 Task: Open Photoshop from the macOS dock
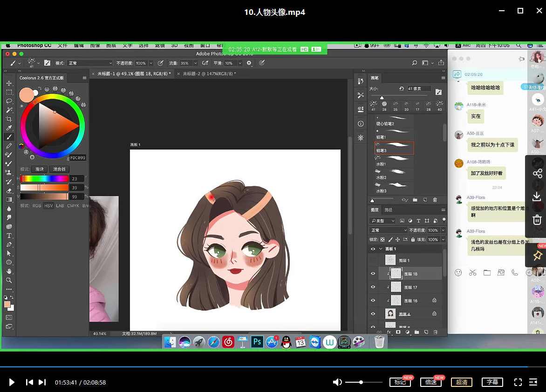(257, 342)
